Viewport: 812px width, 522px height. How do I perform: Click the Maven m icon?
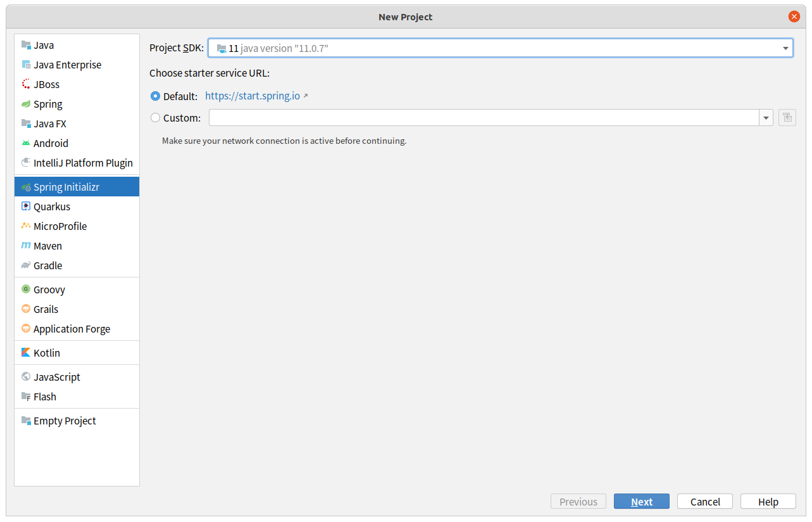pyautogui.click(x=26, y=246)
